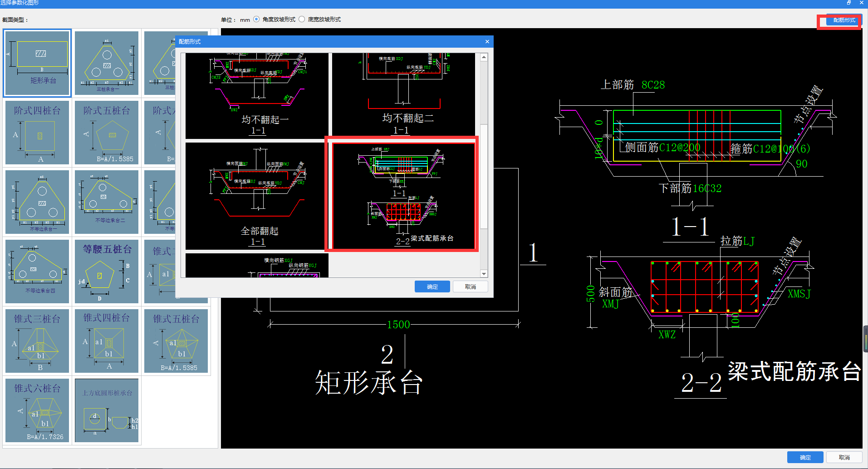Select the 梁式配筋承台 reinforcement style
Screen dimensions: 868x469
[402, 196]
